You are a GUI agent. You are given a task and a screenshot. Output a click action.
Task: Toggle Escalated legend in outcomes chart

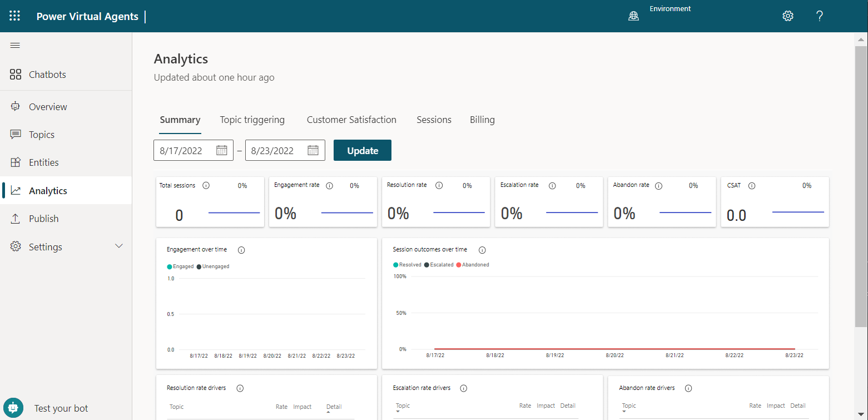439,265
